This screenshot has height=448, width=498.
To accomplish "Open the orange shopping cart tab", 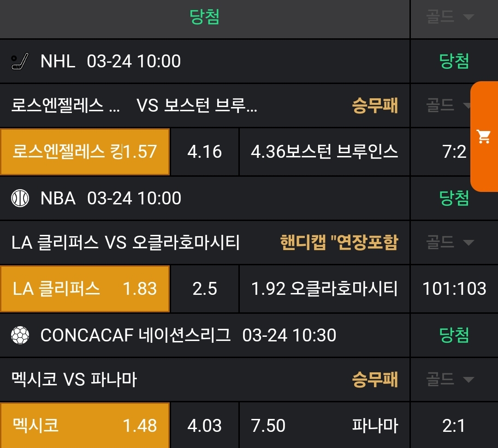I will pyautogui.click(x=484, y=137).
